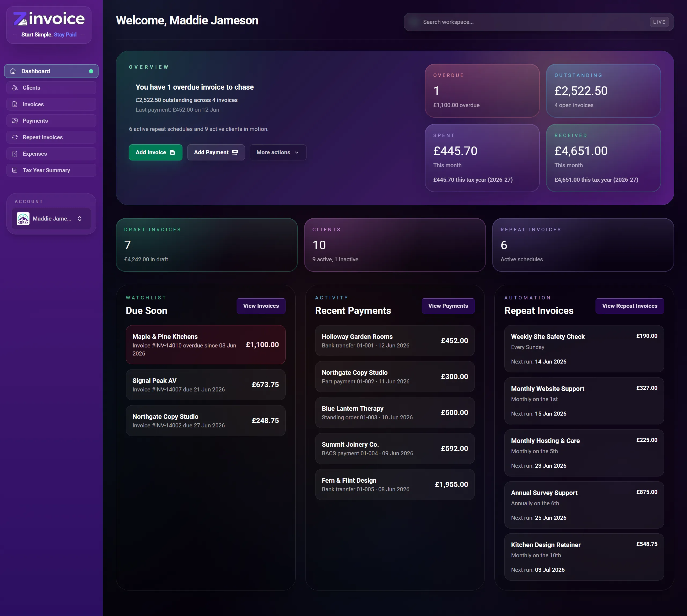
Task: Open Blue Lantern Therapy standing order
Action: pyautogui.click(x=395, y=413)
